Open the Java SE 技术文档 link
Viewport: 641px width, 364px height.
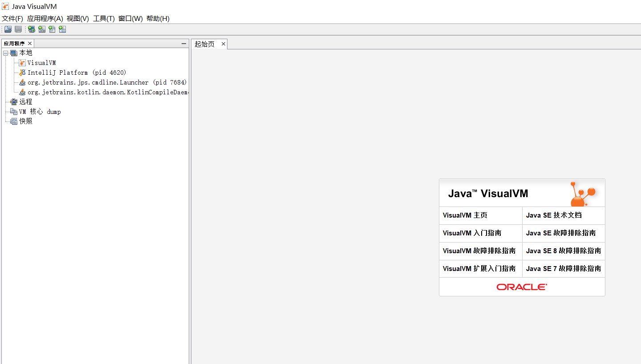(554, 215)
